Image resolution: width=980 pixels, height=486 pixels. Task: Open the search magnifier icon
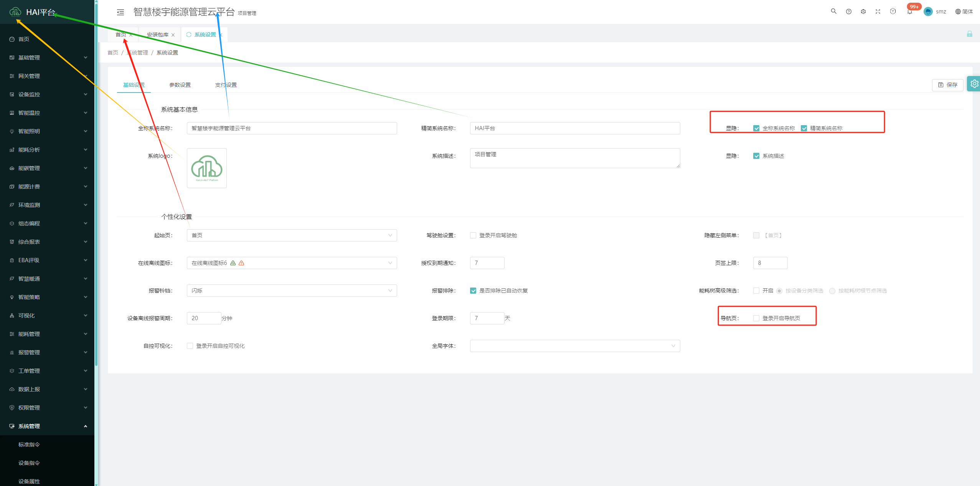(833, 12)
